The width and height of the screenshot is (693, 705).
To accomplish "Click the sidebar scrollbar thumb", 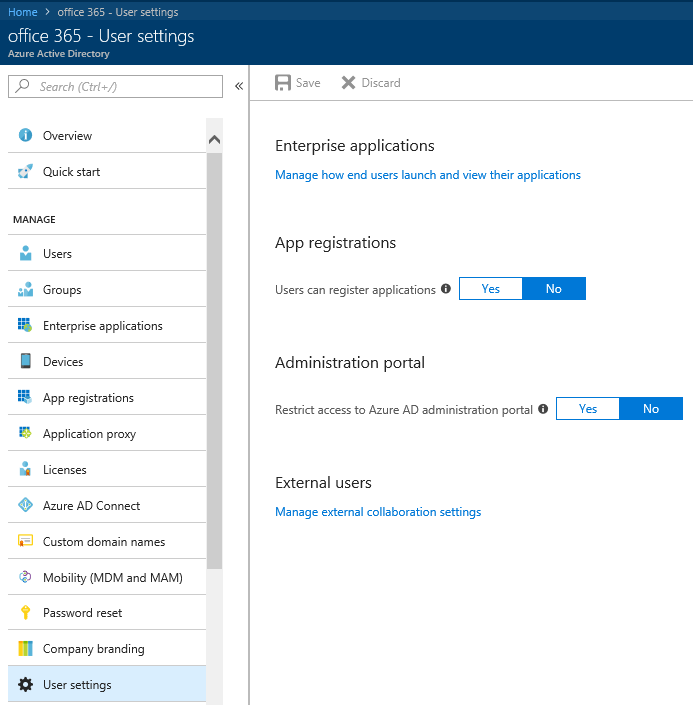I will coord(215,361).
